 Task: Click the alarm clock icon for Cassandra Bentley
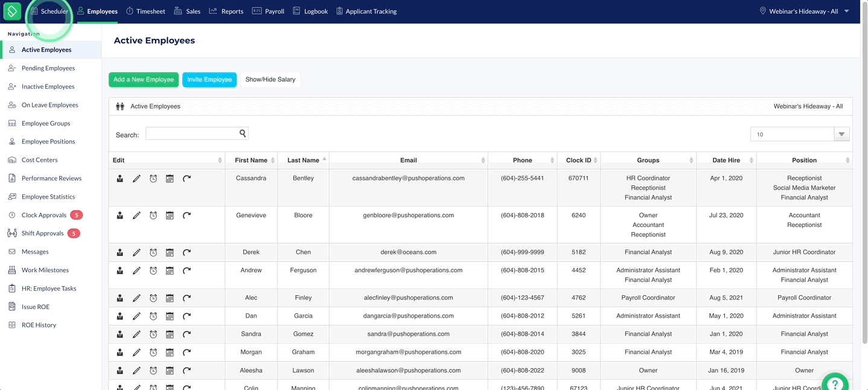click(x=153, y=179)
